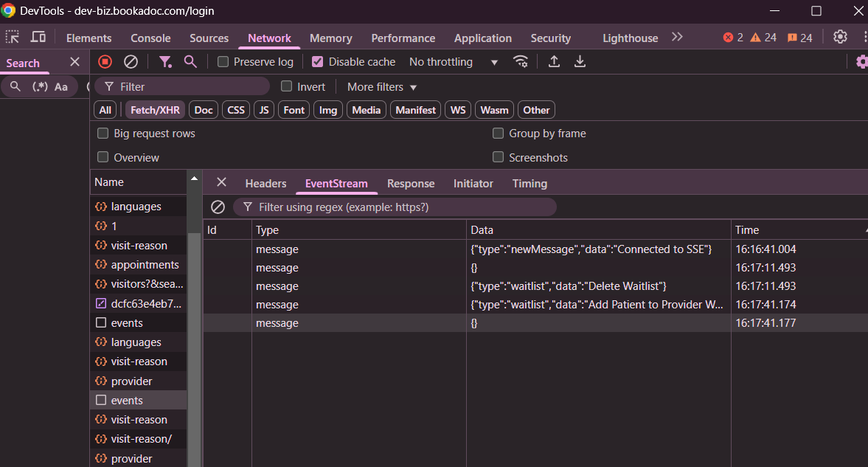Toggle the device toolbar icon
This screenshot has height=467, width=868.
(x=38, y=37)
